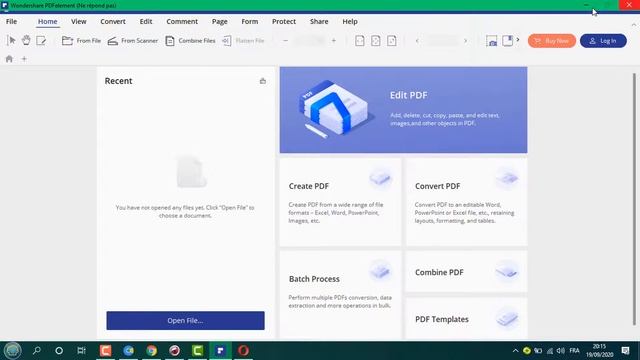Open Google Chrome from the taskbar
Screen dimensions: 640x360
click(x=151, y=350)
